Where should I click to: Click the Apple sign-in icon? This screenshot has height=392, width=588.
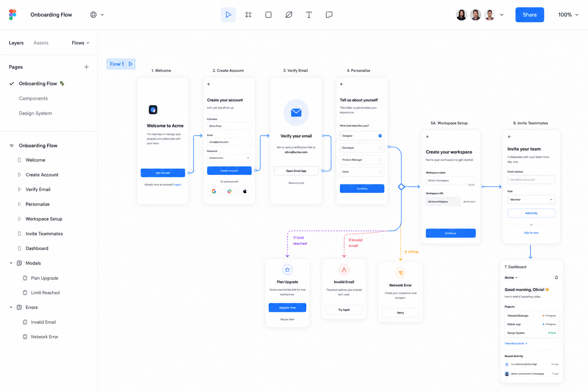[x=245, y=191]
